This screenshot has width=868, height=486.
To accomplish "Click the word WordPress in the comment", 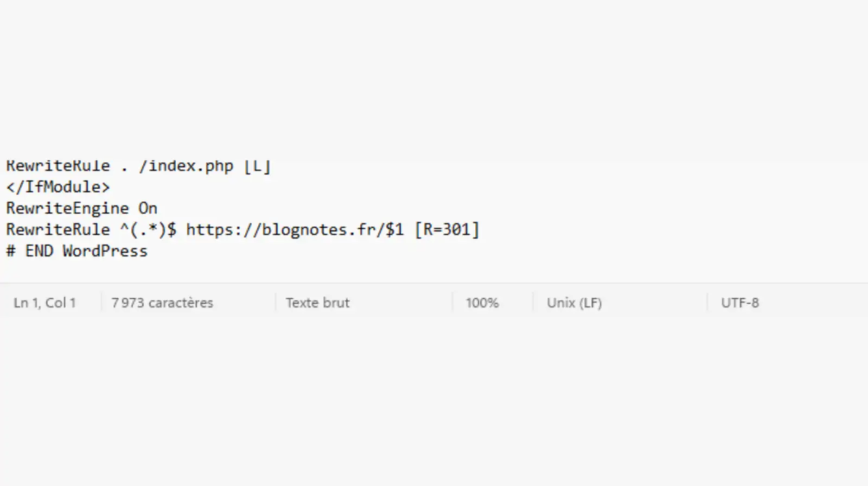I will coord(105,251).
